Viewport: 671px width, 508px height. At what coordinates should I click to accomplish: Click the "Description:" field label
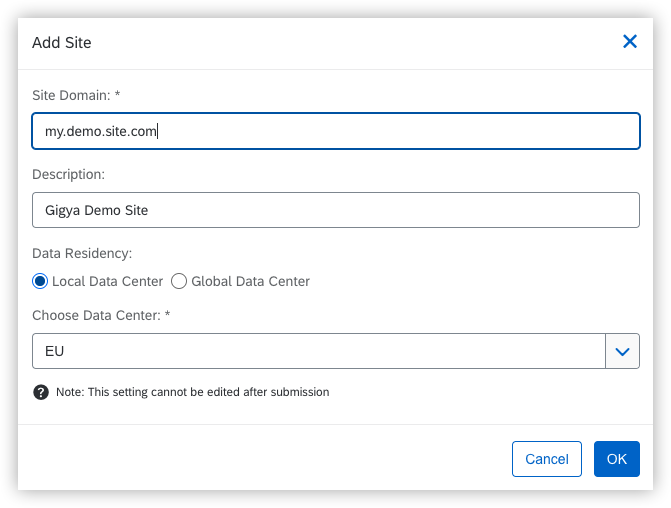pos(68,174)
